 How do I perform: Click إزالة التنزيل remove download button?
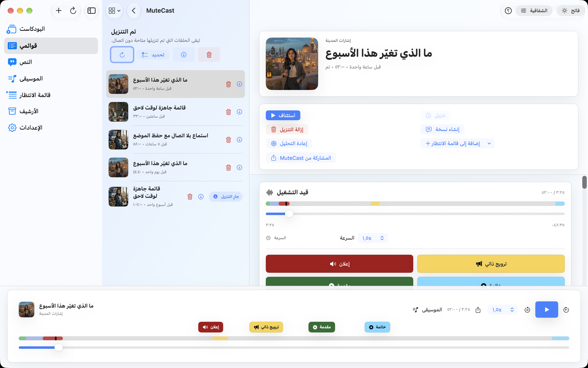point(287,129)
